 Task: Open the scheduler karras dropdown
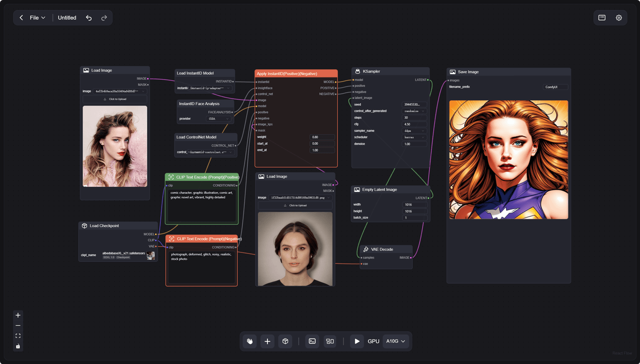coord(415,137)
